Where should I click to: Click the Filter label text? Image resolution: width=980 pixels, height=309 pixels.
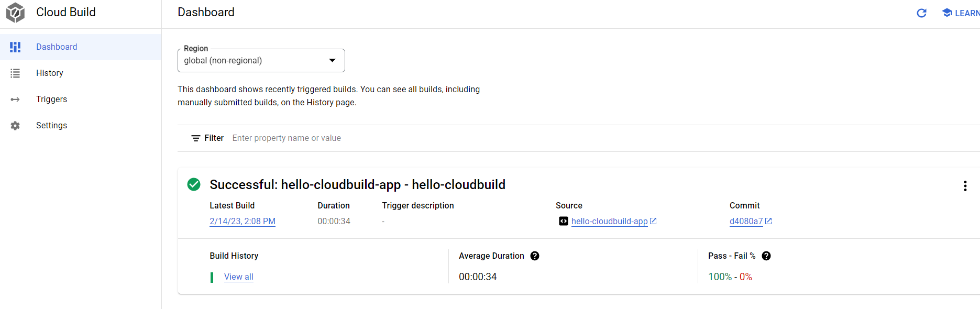214,138
